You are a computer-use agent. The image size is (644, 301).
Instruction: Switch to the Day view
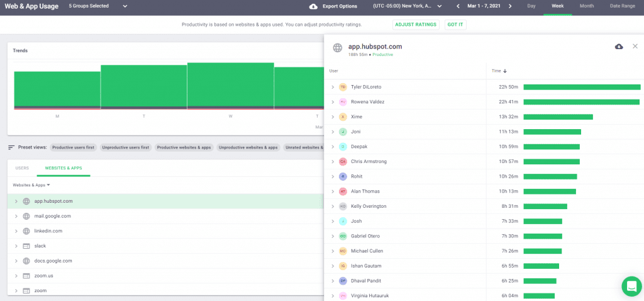[531, 6]
